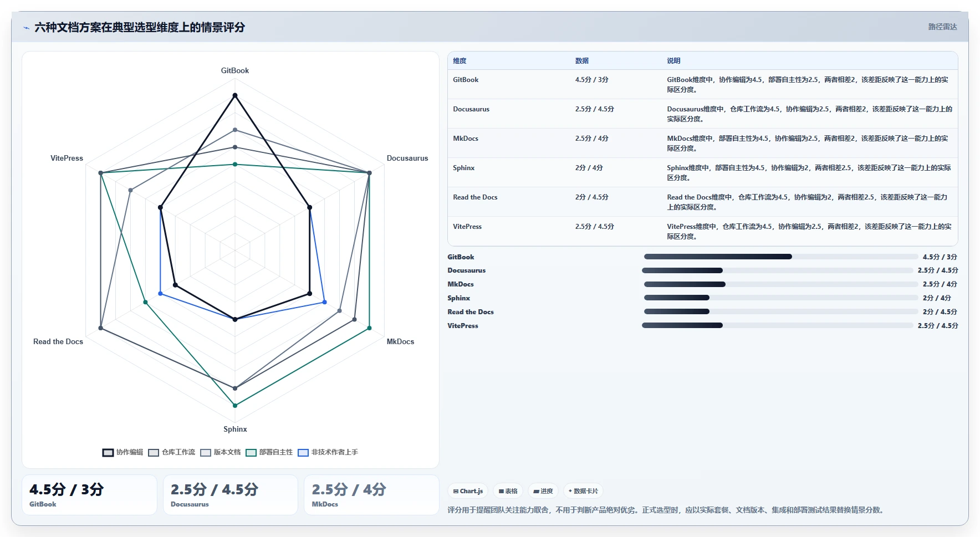Click the Sphinx progress bar
Image resolution: width=980 pixels, height=537 pixels.
click(x=781, y=298)
